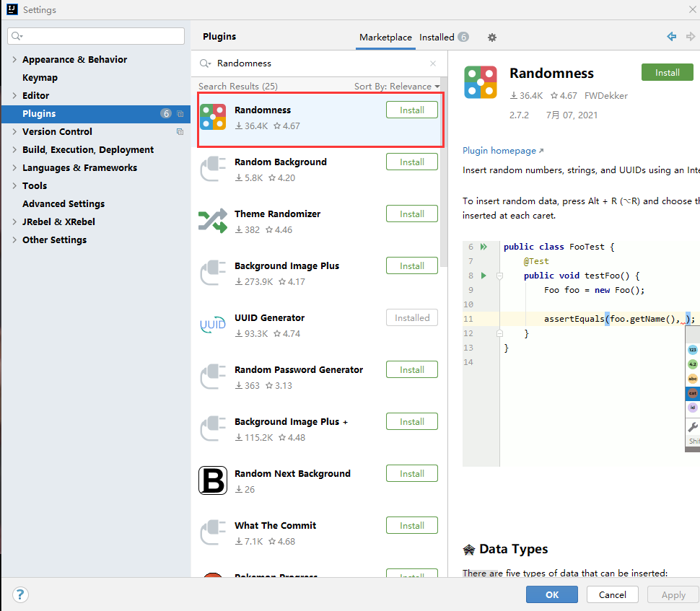The width and height of the screenshot is (700, 611).
Task: Install the Random Background plugin
Action: [x=411, y=162]
